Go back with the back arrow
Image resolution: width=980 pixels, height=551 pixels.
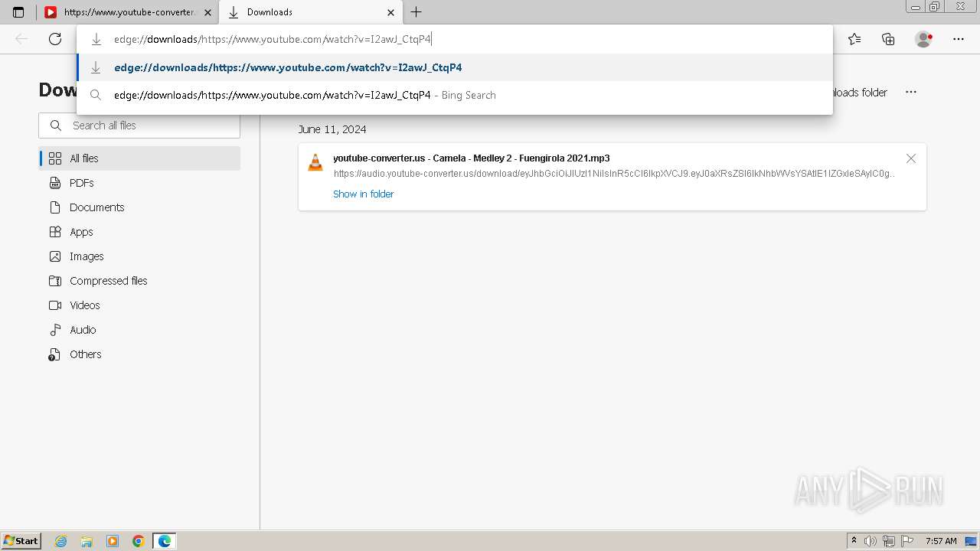21,39
